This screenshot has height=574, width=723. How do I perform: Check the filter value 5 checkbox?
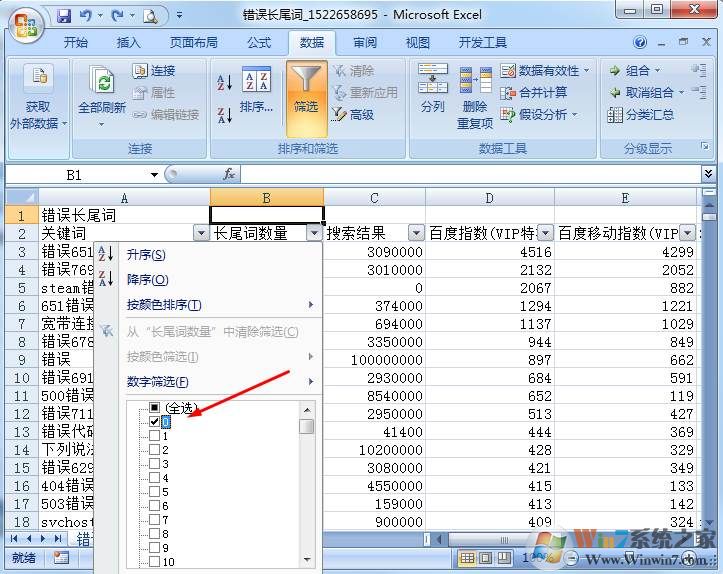click(154, 492)
